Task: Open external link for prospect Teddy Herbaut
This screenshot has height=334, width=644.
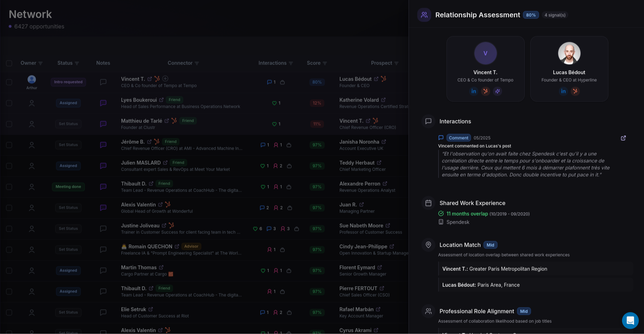Action: [379, 163]
